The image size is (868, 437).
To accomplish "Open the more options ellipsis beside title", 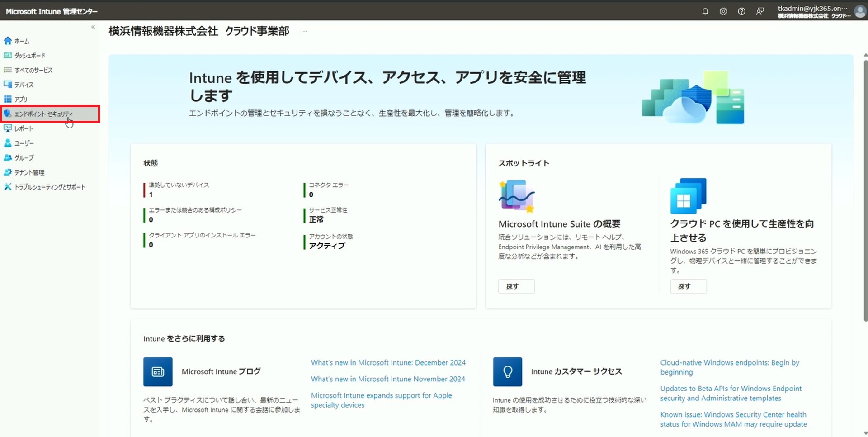I will pyautogui.click(x=304, y=32).
